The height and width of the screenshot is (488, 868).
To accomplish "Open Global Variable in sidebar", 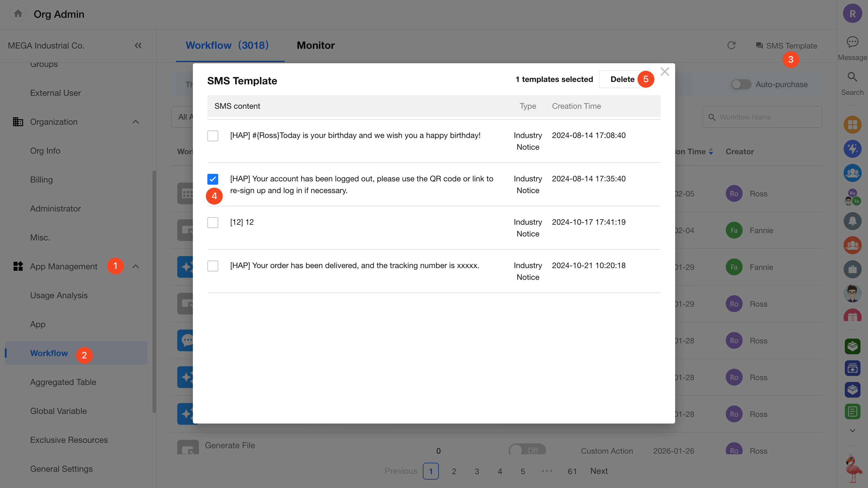I will tap(58, 411).
